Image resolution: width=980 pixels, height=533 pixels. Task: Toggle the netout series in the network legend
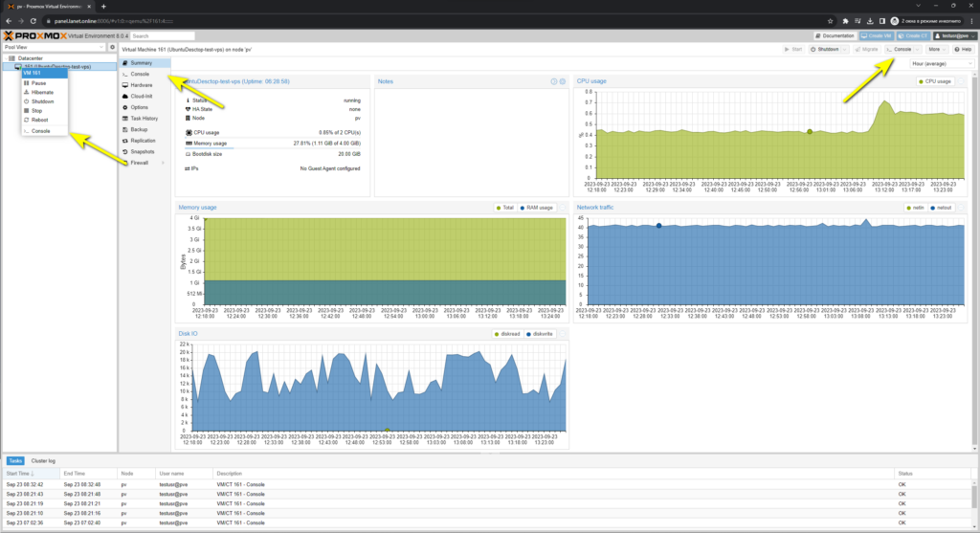[943, 207]
